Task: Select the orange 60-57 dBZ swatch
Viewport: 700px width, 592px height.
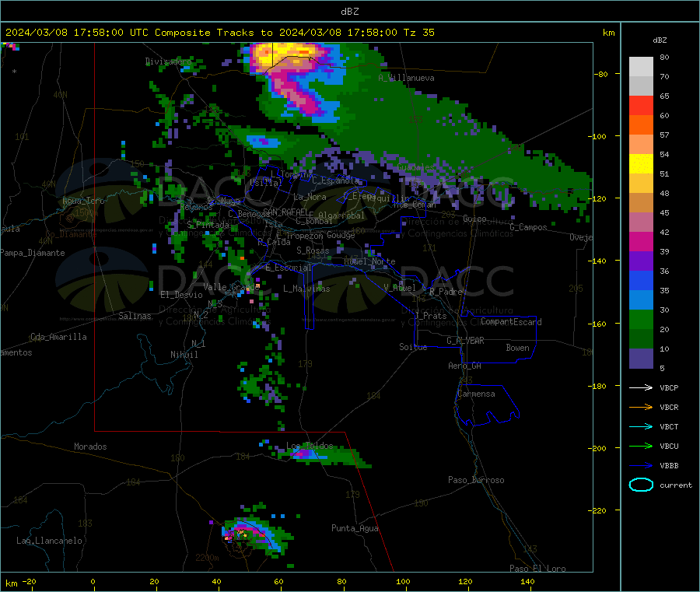Action: (x=641, y=125)
